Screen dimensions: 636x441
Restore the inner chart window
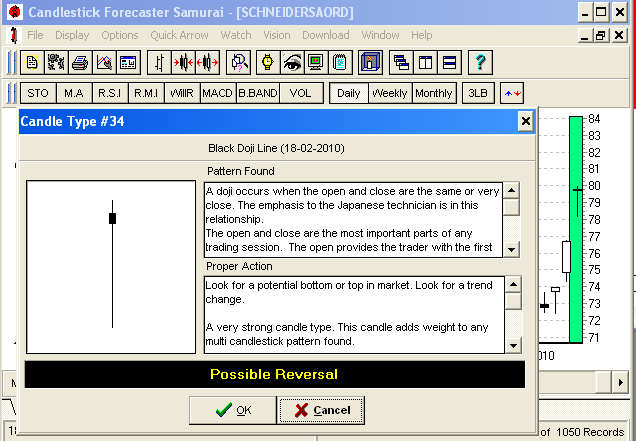(601, 36)
